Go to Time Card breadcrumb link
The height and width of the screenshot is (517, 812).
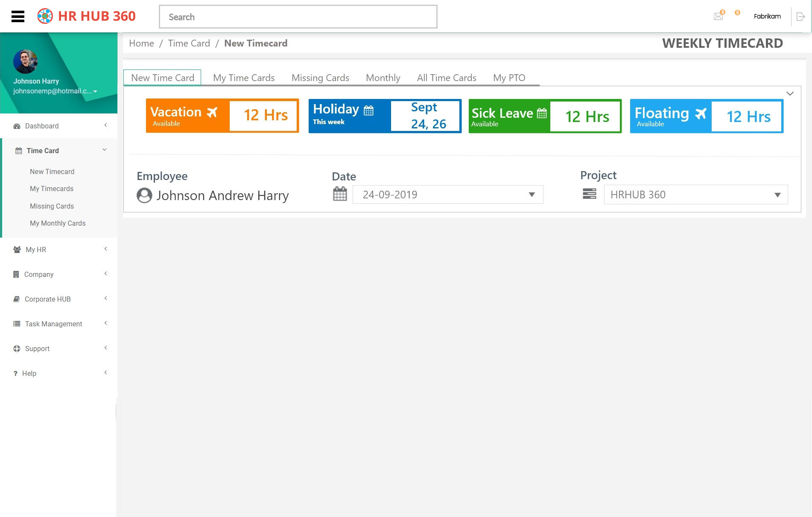tap(189, 43)
